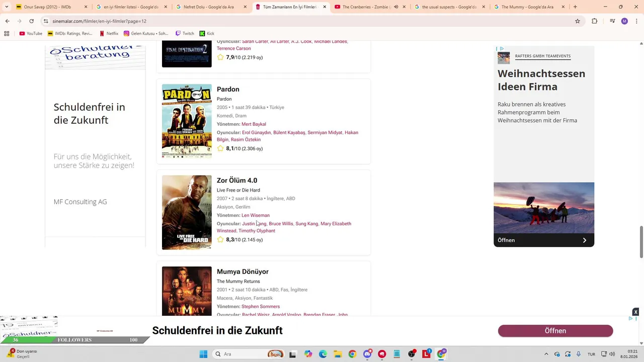
Task: Open the Windows Start menu
Action: pyautogui.click(x=203, y=354)
